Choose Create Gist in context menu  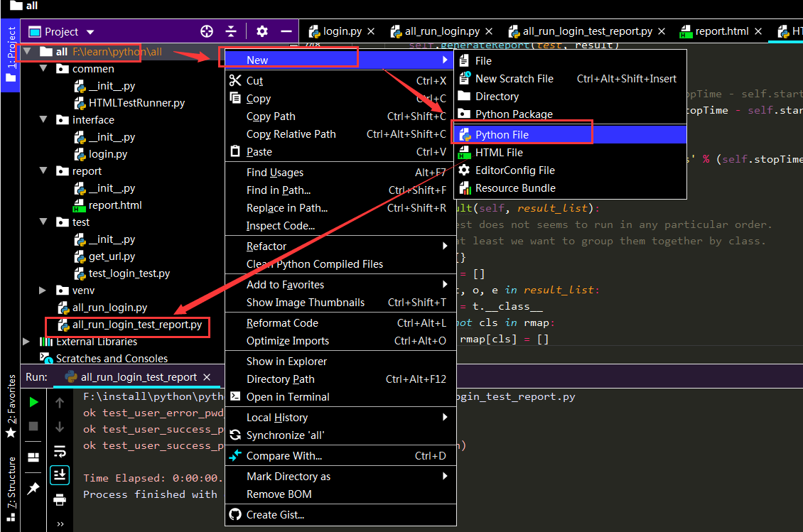point(340,514)
